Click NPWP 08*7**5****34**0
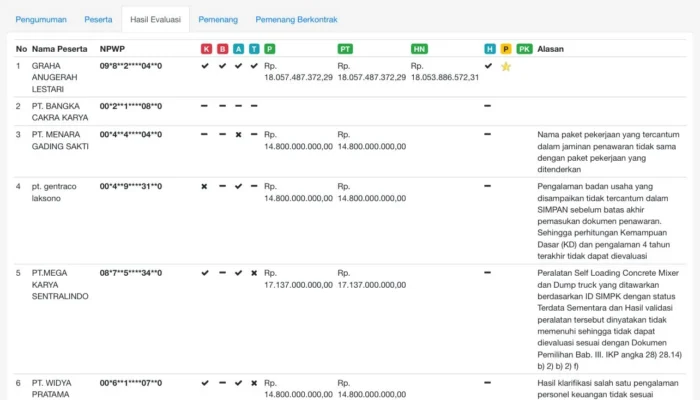The height and width of the screenshot is (400, 700). pos(131,273)
